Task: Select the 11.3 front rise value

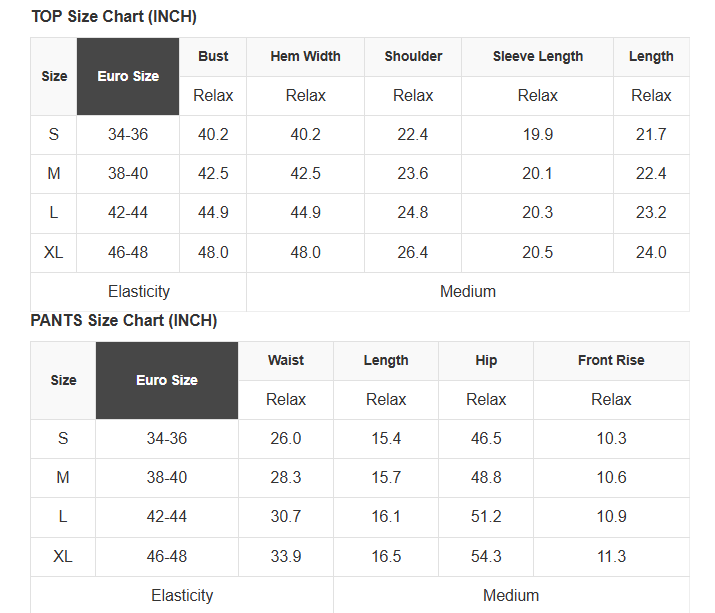Action: [611, 556]
